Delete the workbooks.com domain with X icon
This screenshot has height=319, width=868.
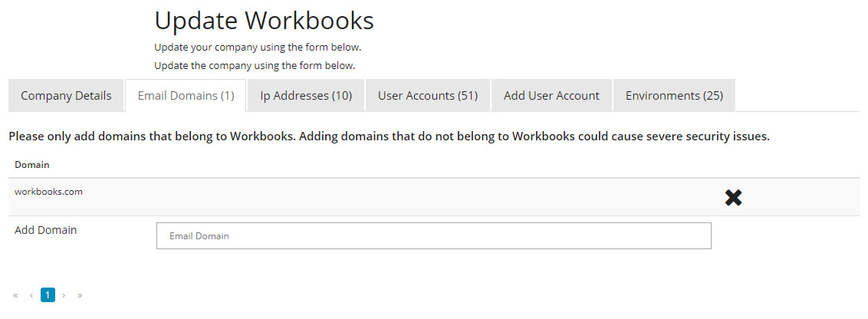coord(733,198)
